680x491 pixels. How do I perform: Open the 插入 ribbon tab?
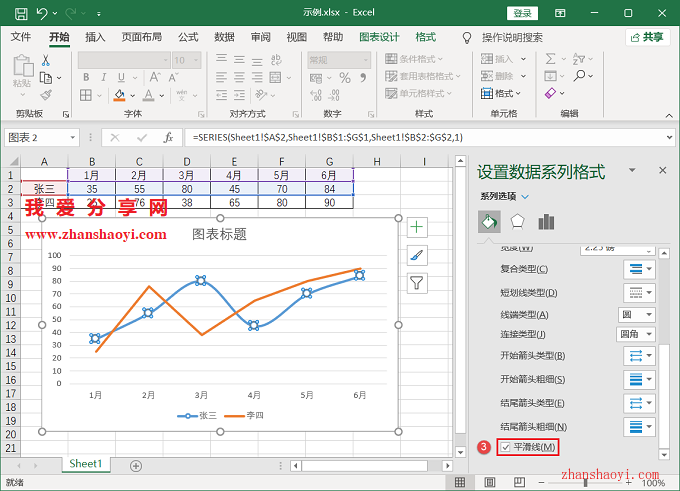tap(95, 37)
